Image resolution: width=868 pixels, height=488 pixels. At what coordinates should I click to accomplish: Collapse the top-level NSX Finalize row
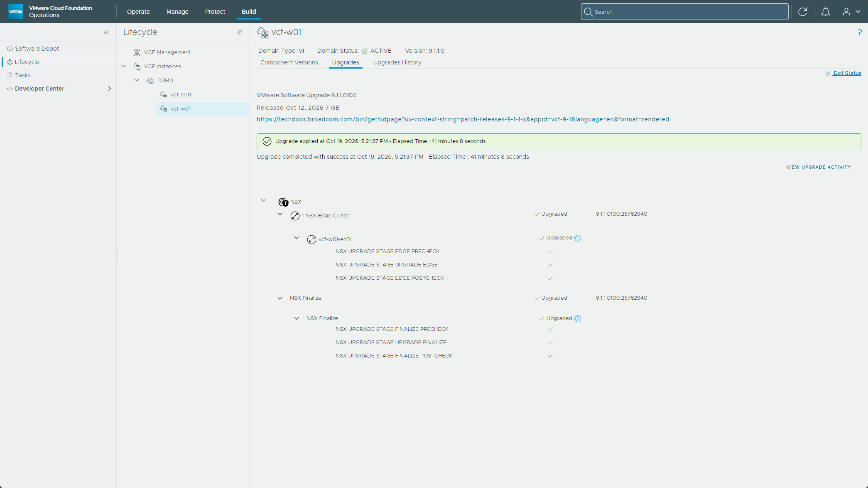click(280, 298)
